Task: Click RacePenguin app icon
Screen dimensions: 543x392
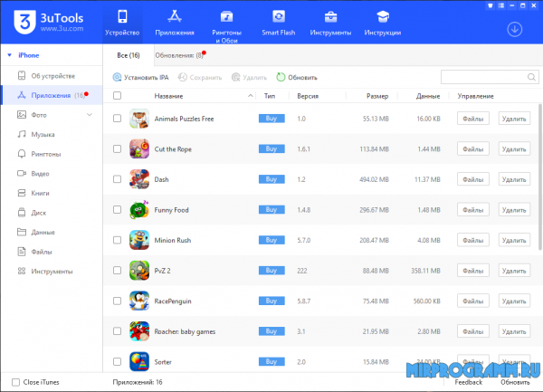Action: pos(139,301)
